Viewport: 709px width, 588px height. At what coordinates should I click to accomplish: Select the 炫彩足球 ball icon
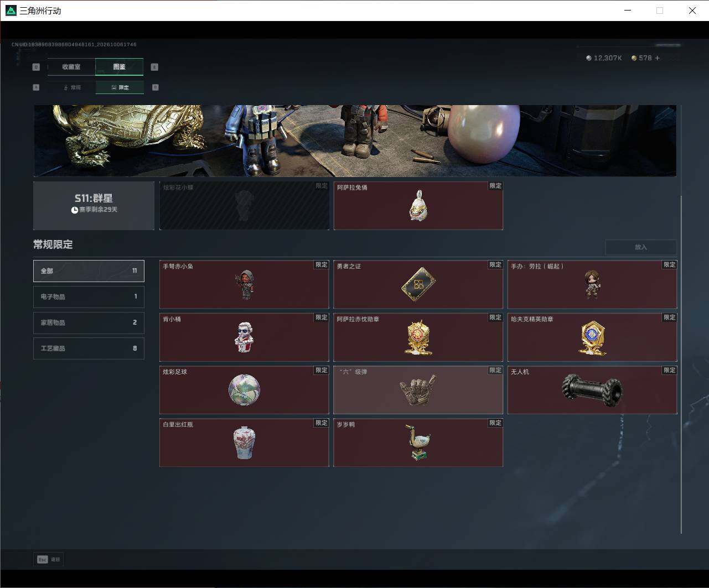pos(244,390)
